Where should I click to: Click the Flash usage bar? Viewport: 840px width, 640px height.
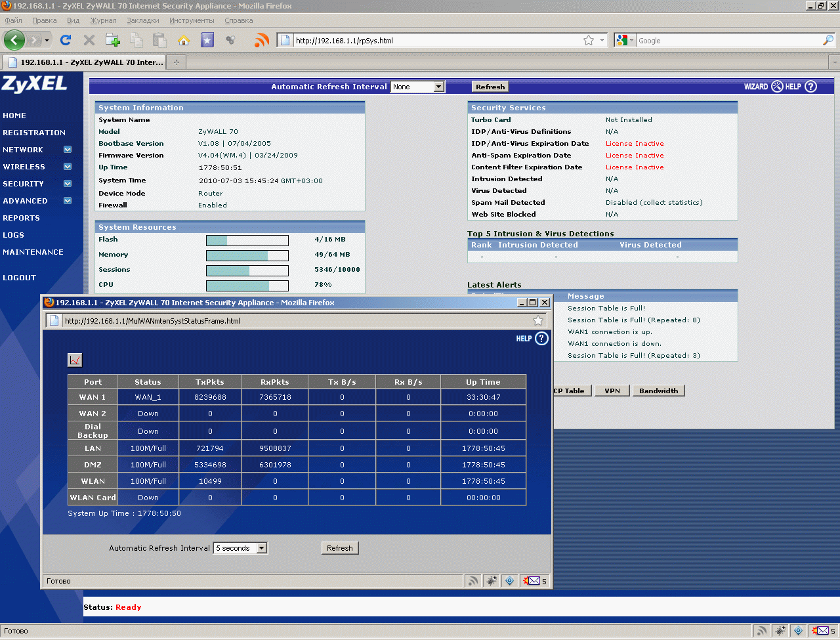point(247,240)
